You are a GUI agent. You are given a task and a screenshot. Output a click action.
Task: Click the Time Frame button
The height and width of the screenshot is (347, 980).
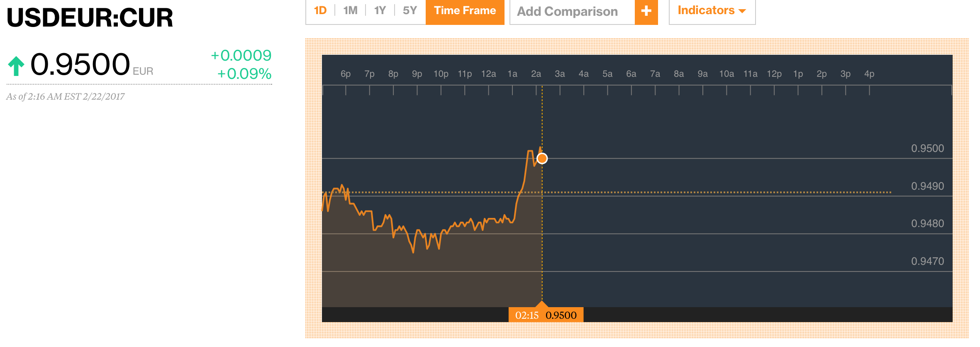click(x=465, y=11)
